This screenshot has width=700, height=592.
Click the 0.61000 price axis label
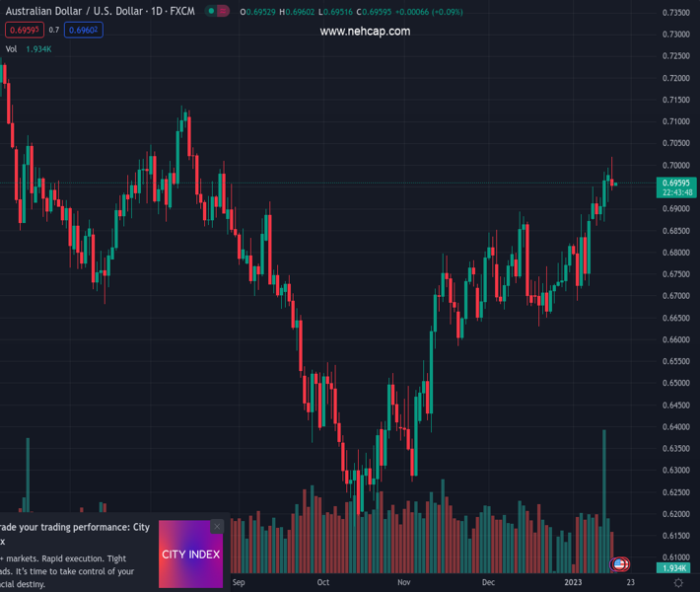(x=676, y=557)
